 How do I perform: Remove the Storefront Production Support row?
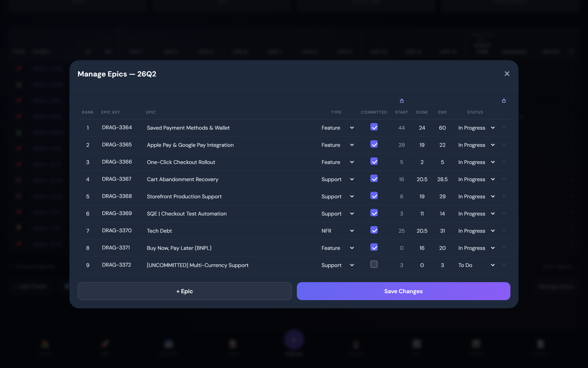coord(504,196)
